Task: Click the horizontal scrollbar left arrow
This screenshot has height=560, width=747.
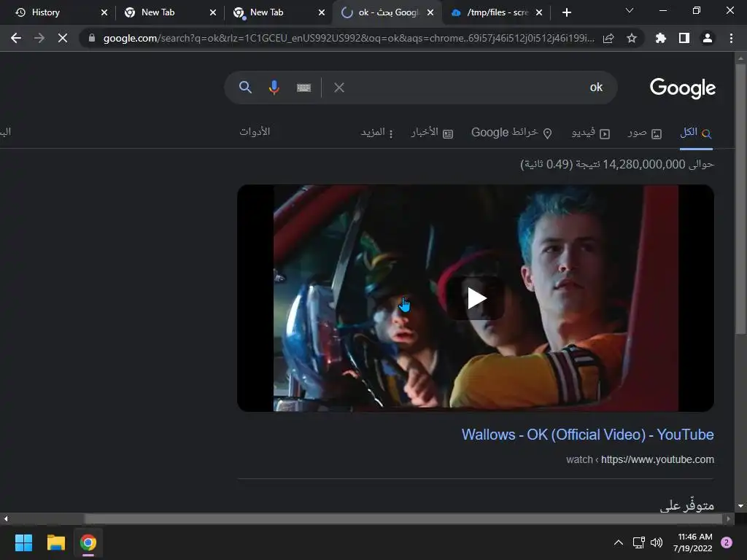Action: 6,518
